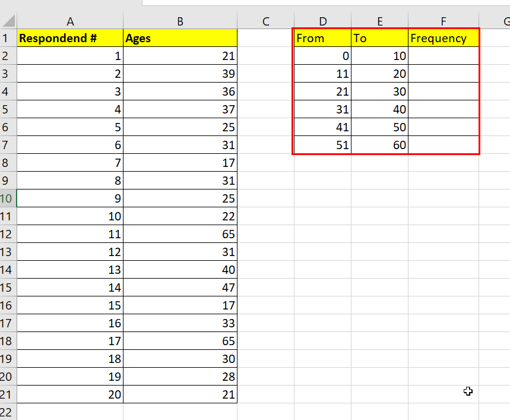Click the 'Ages' header cell

[x=180, y=38]
